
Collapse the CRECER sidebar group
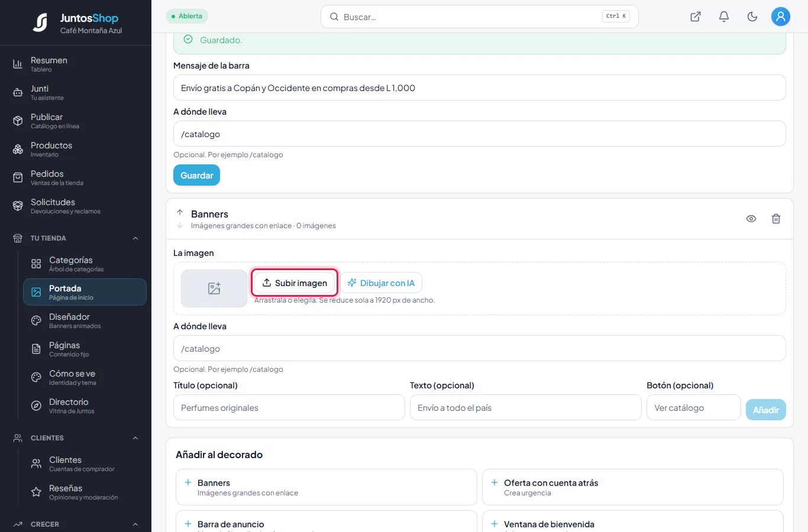[135, 524]
